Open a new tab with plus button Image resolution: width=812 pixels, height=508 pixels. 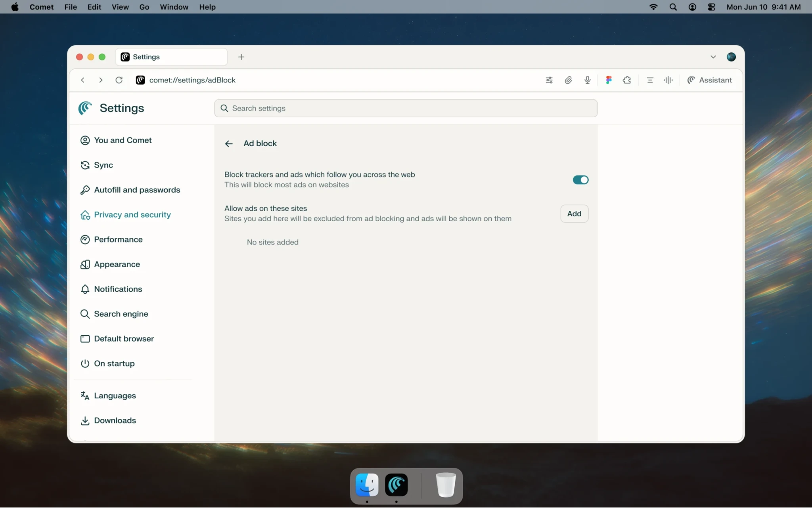pyautogui.click(x=241, y=57)
